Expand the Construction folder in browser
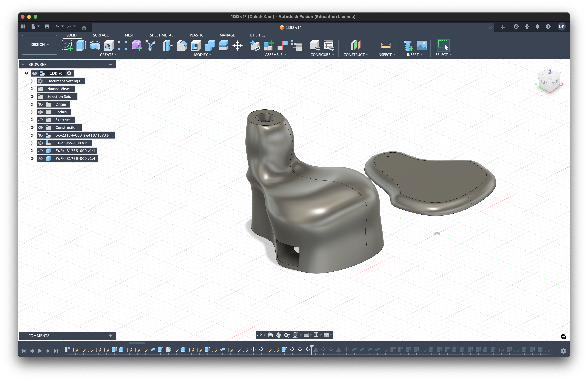This screenshot has height=381, width=588. point(32,127)
